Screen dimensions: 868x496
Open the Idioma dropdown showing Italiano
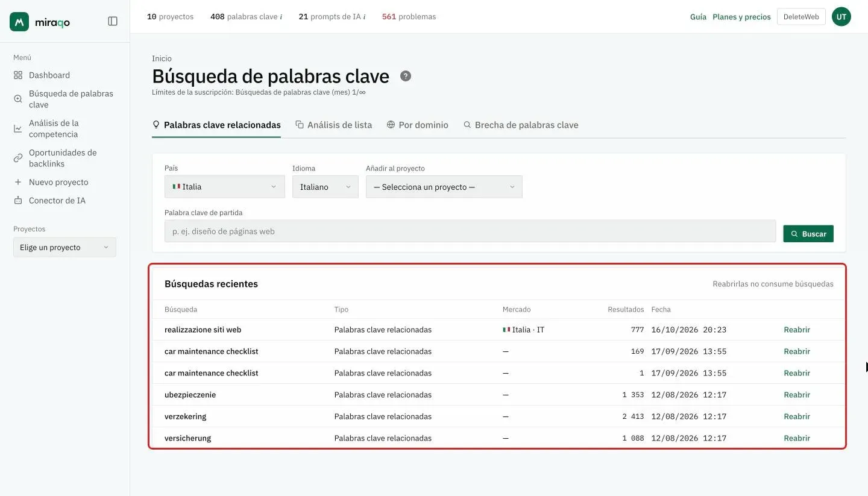325,187
